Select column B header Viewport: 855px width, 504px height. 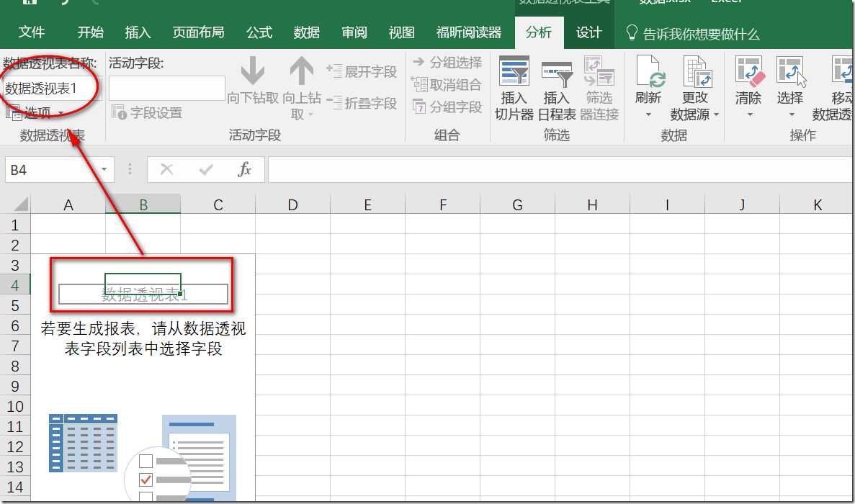pos(143,205)
